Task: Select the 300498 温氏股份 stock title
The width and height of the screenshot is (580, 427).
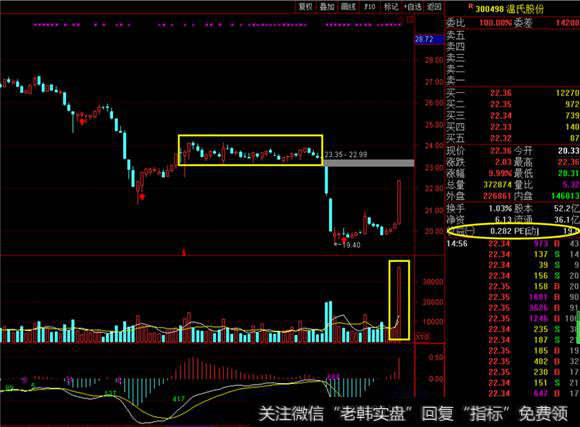Action: [x=510, y=9]
